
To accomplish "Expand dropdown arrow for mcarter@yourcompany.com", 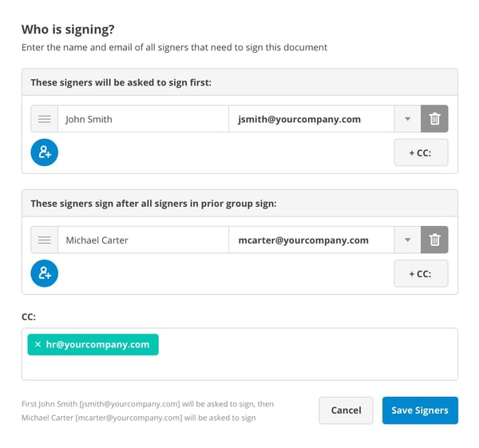I will [407, 240].
